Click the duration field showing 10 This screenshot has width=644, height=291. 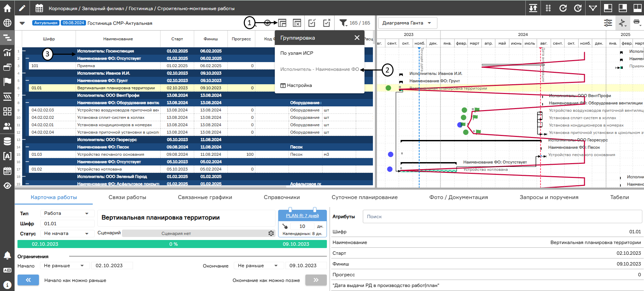tap(302, 226)
